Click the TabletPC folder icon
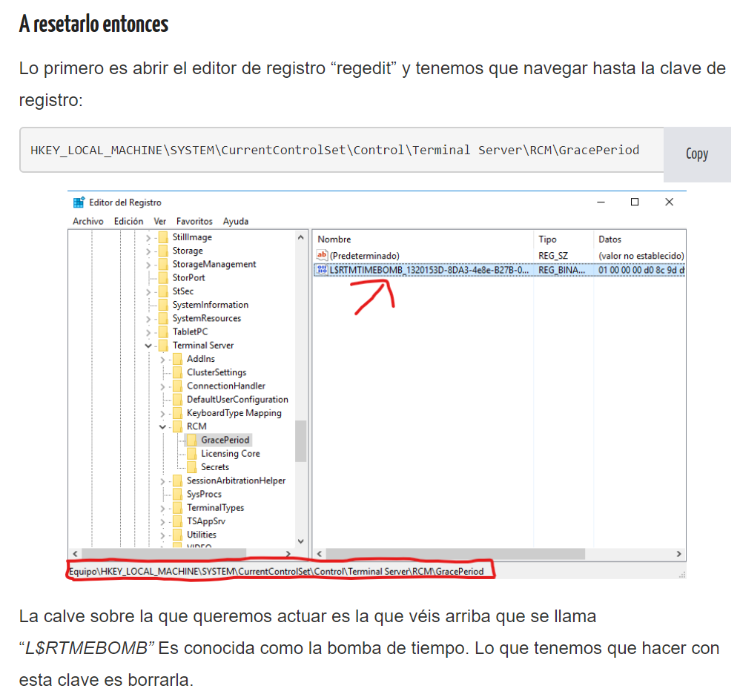Screen dimensions: 740x700 [x=163, y=331]
